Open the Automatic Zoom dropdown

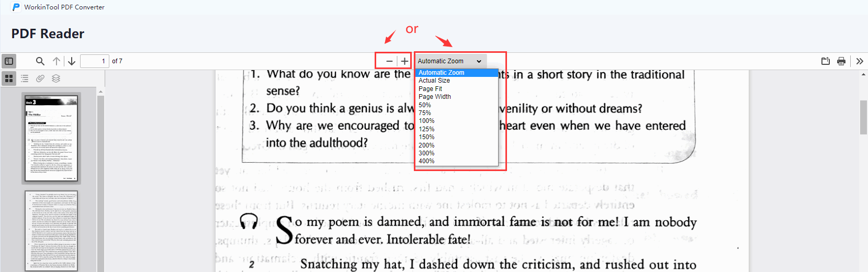450,61
